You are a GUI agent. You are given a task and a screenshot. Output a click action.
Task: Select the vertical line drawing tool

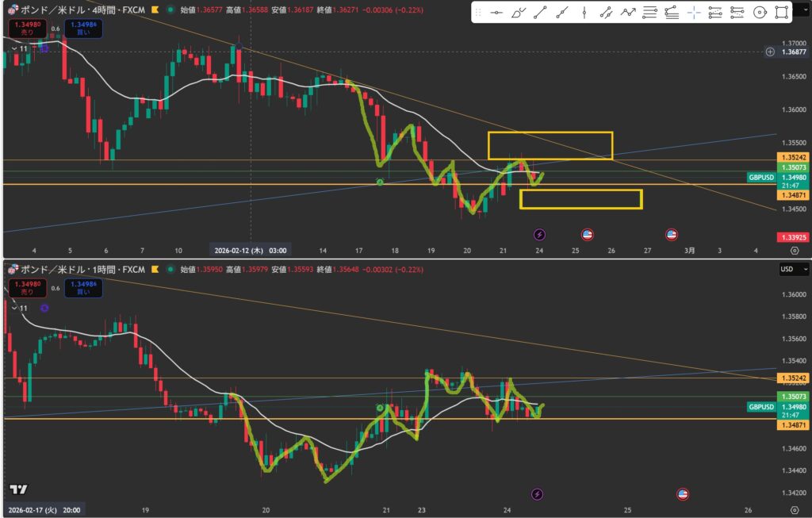[584, 13]
